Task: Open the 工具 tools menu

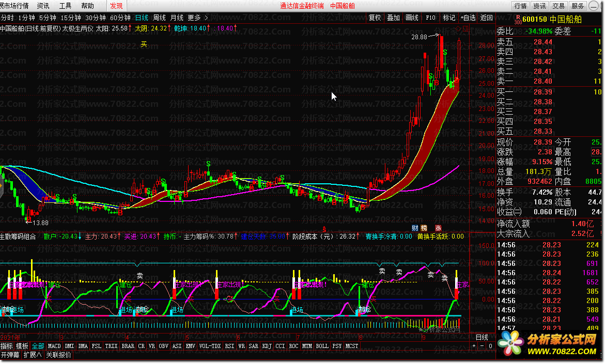Action: (65, 6)
